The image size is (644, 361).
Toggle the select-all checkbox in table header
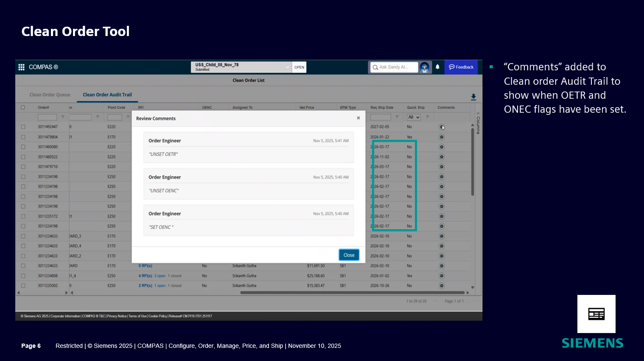tap(23, 108)
